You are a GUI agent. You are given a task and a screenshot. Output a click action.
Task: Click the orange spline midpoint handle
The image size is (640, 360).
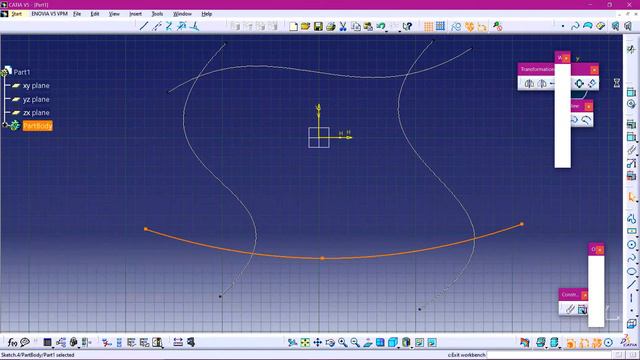click(x=322, y=258)
